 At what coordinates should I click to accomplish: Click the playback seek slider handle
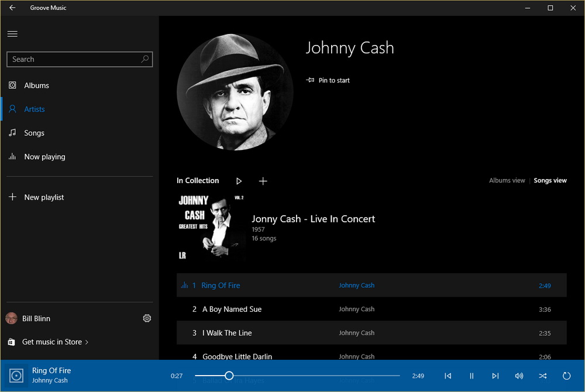(229, 376)
